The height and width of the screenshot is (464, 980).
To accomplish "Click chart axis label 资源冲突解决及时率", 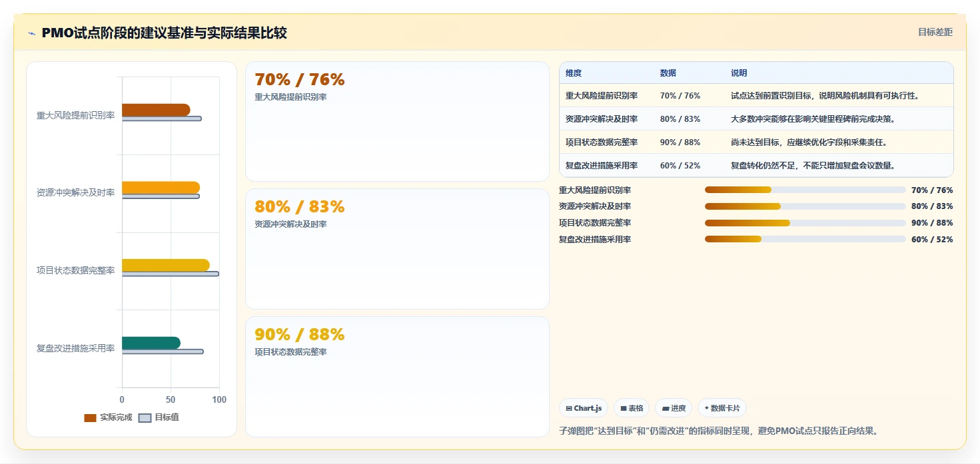I will [75, 192].
